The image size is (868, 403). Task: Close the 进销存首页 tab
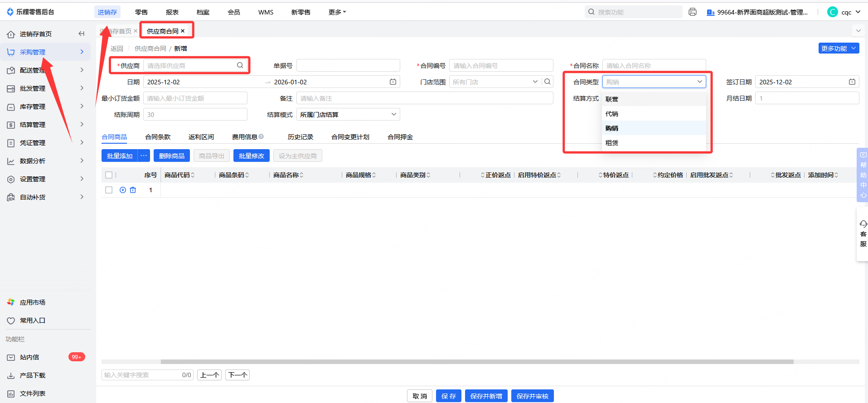[135, 31]
